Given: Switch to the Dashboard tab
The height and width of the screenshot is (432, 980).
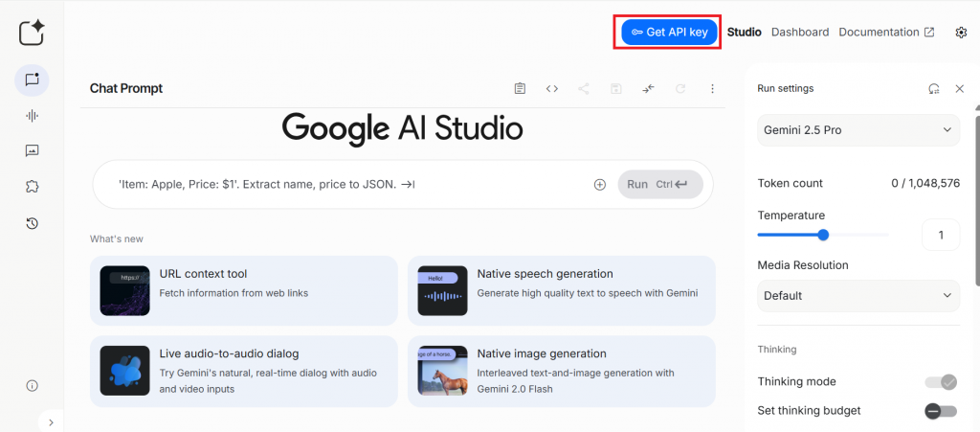Looking at the screenshot, I should point(800,33).
